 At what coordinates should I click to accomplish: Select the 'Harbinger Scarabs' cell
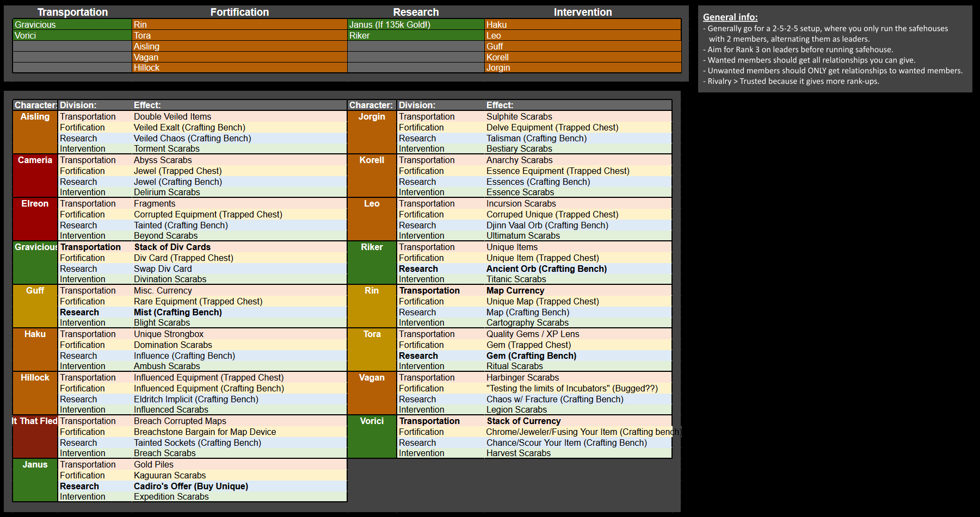point(578,377)
